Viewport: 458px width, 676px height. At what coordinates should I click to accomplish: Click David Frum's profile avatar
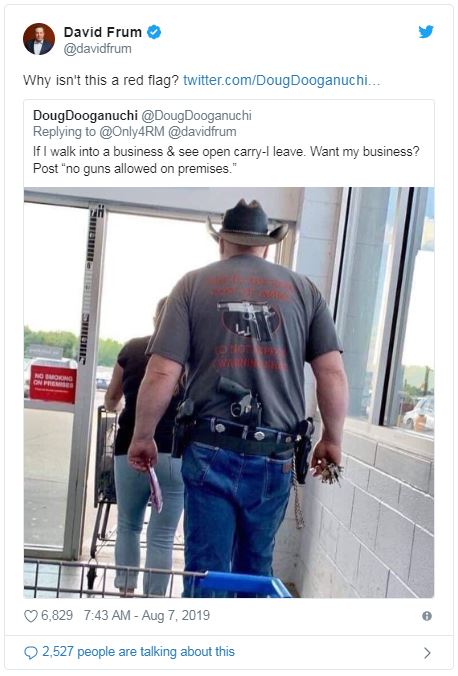(x=39, y=39)
